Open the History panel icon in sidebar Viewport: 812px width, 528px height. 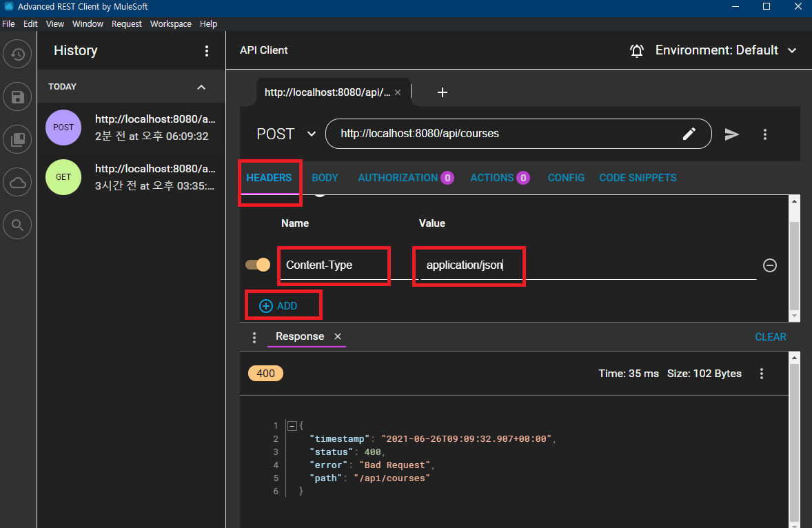click(18, 54)
